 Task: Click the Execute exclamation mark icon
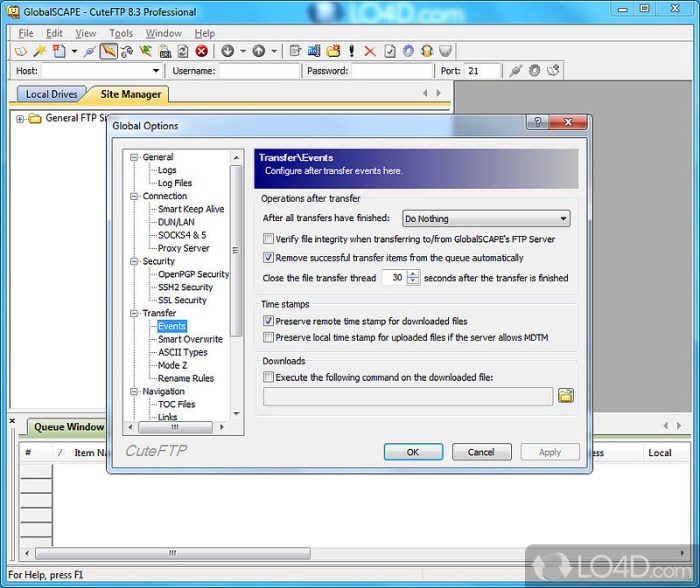[x=352, y=51]
